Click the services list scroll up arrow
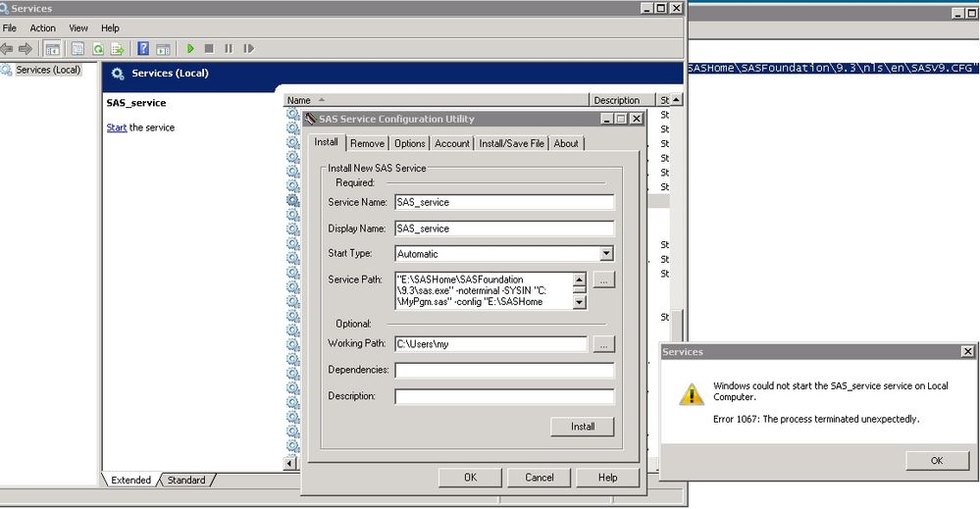 tap(676, 100)
